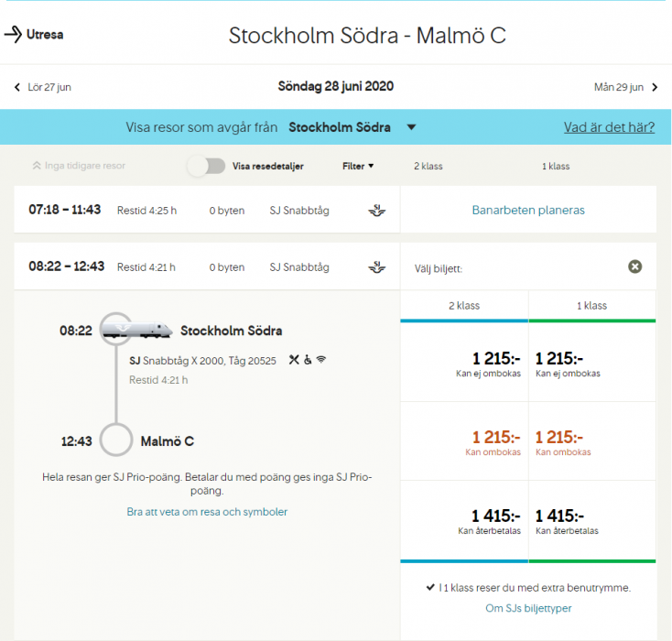Select the 2 klass column tab
Image resolution: width=672 pixels, height=641 pixels.
click(464, 306)
